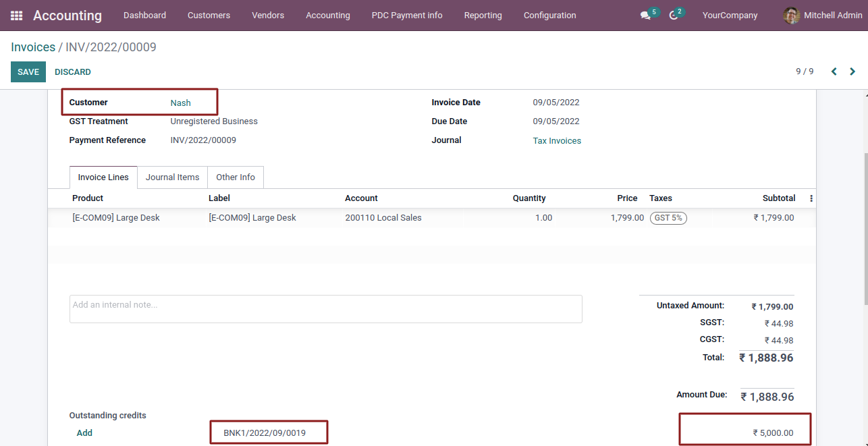
Task: Sort by the Price column header
Action: pyautogui.click(x=627, y=198)
